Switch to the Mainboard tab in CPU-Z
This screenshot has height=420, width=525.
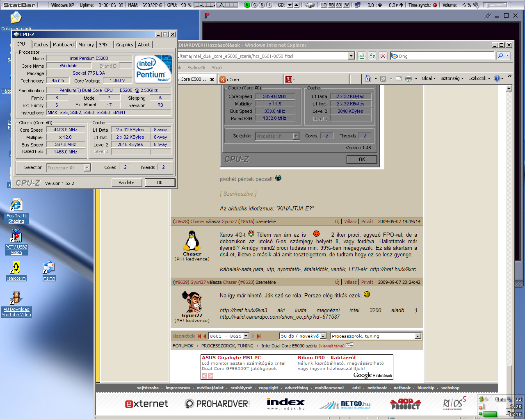pos(63,45)
